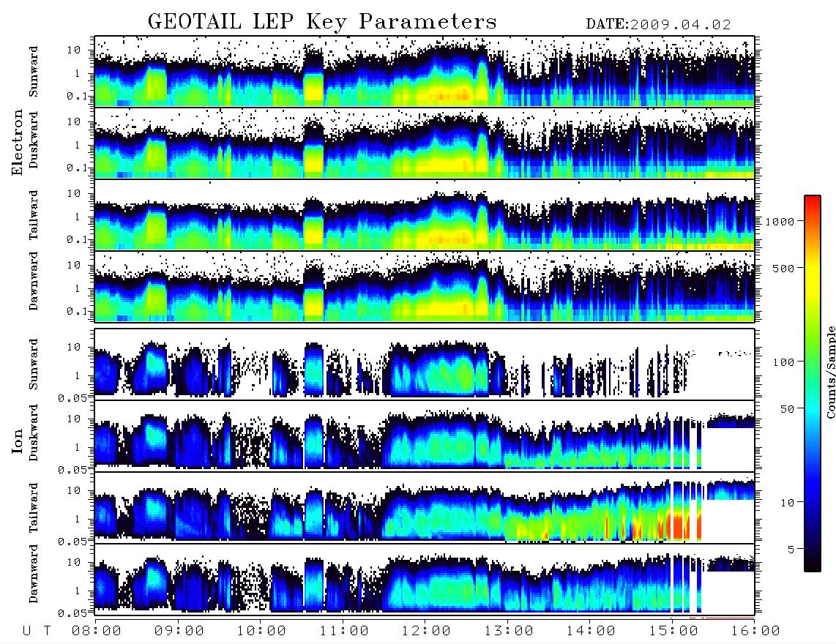
Task: Click the 16:00 time tick label
Action: tap(755, 631)
